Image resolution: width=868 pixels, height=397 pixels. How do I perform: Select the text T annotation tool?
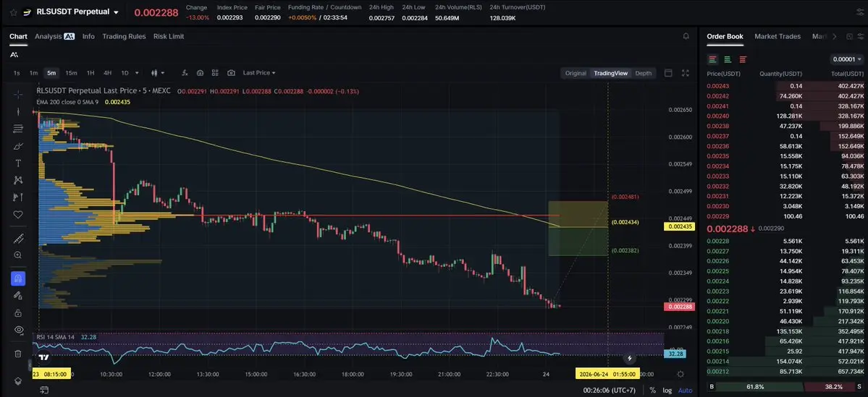18,163
